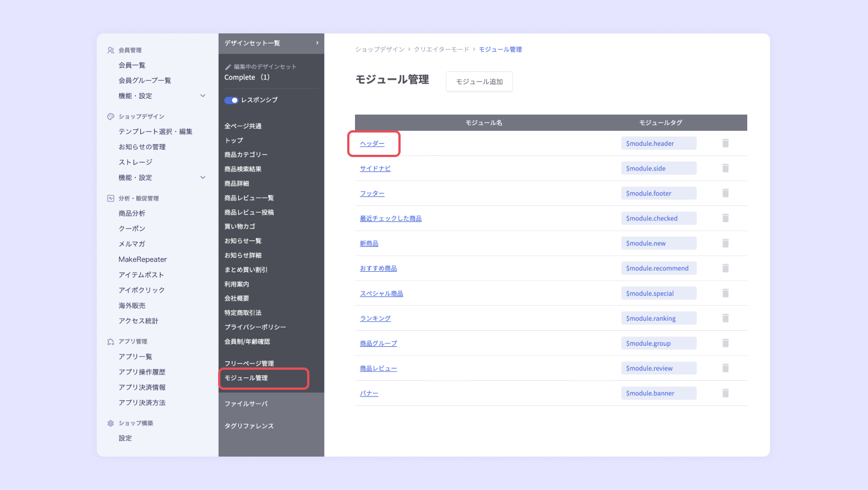Screen dimensions: 868x490
Task: Open タグリファレンス section
Action: pos(249,426)
